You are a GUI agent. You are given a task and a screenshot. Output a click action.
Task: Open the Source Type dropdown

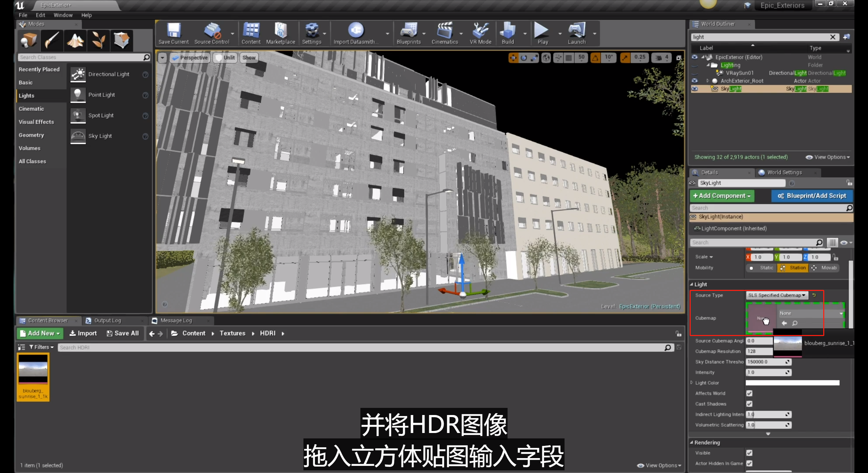pyautogui.click(x=776, y=295)
